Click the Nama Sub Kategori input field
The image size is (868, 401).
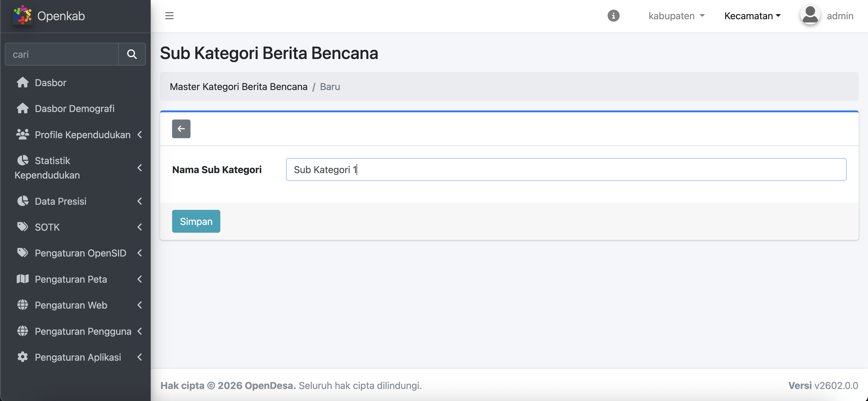click(566, 169)
